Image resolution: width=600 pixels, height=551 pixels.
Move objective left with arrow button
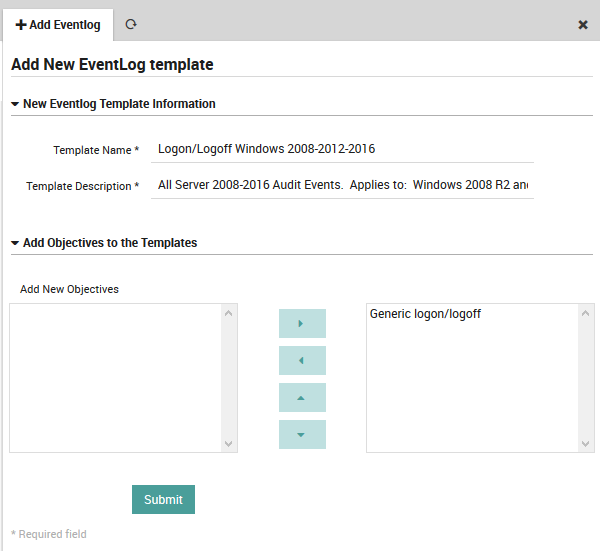click(x=302, y=360)
